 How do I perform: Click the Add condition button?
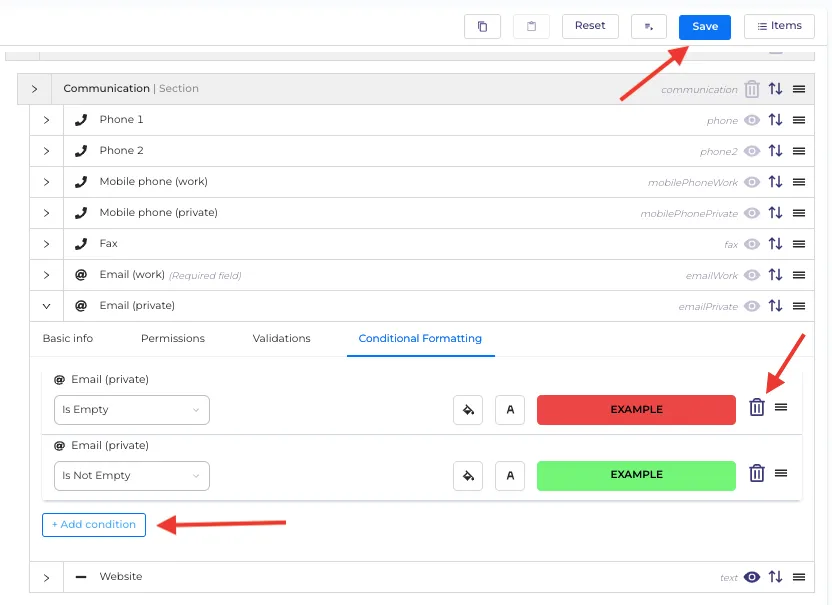[94, 525]
